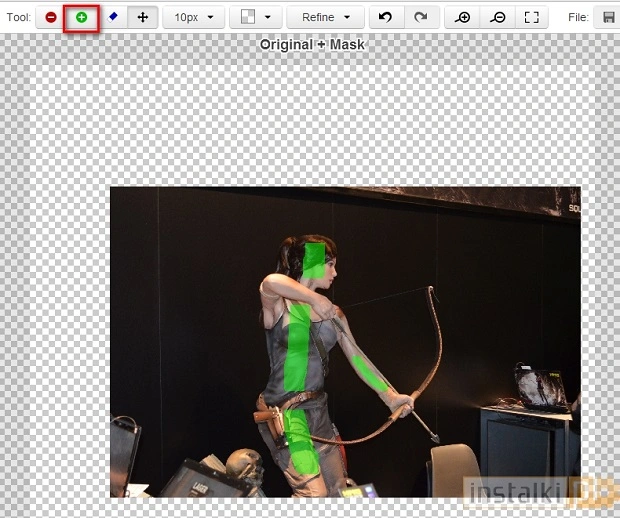Select the green foreground marker tool
This screenshot has height=518, width=620.
pos(81,17)
